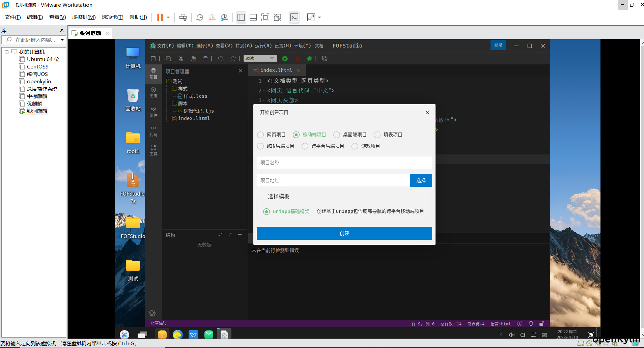This screenshot has width=644, height=348.
Task: Click the green run button in toolbar
Action: [285, 59]
